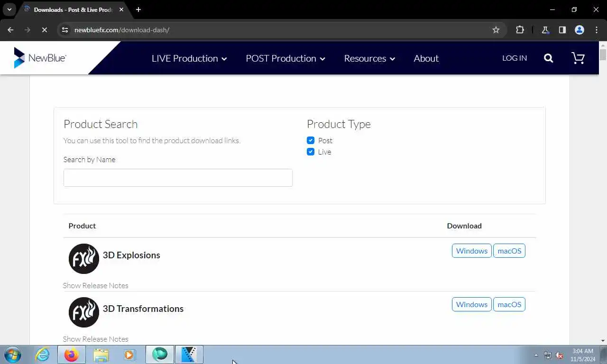Open Chrome Labs flask icon

pyautogui.click(x=545, y=30)
